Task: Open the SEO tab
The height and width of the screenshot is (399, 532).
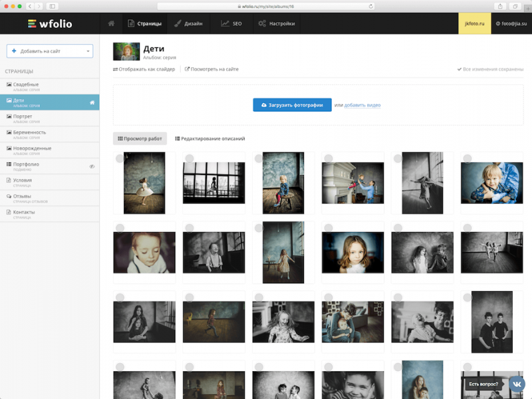Action: point(231,23)
